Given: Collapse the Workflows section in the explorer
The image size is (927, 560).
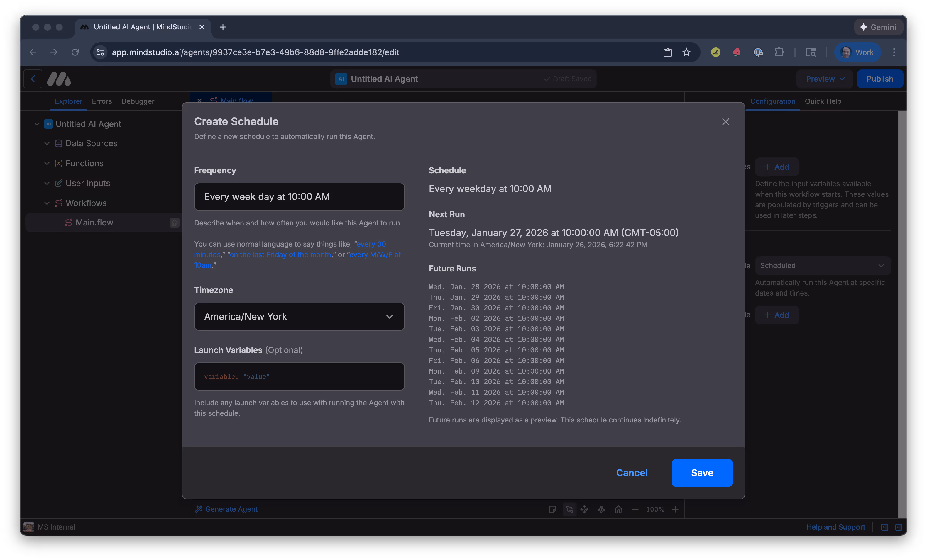Looking at the screenshot, I should click(x=47, y=203).
